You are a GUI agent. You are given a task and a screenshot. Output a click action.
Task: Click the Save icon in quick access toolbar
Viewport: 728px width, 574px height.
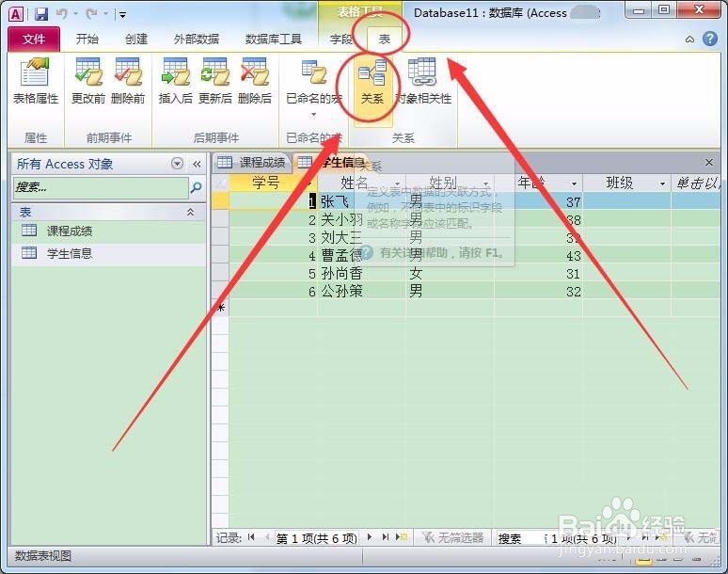(40, 14)
